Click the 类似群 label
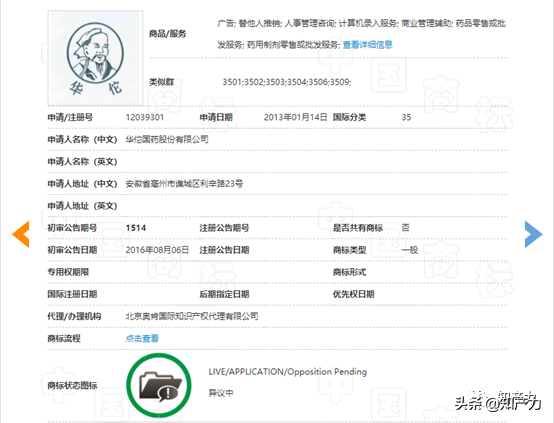The image size is (554, 423). pyautogui.click(x=161, y=82)
